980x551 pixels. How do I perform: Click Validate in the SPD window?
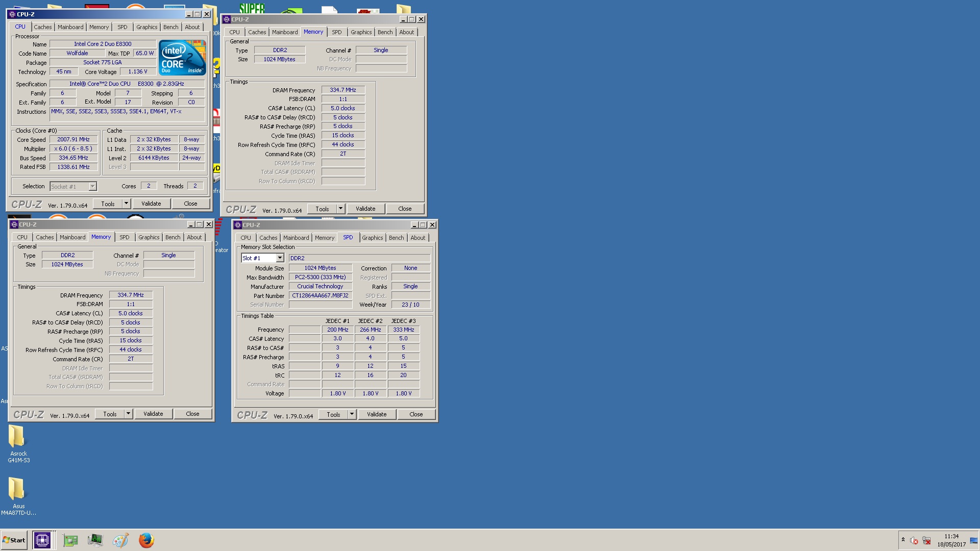tap(377, 414)
